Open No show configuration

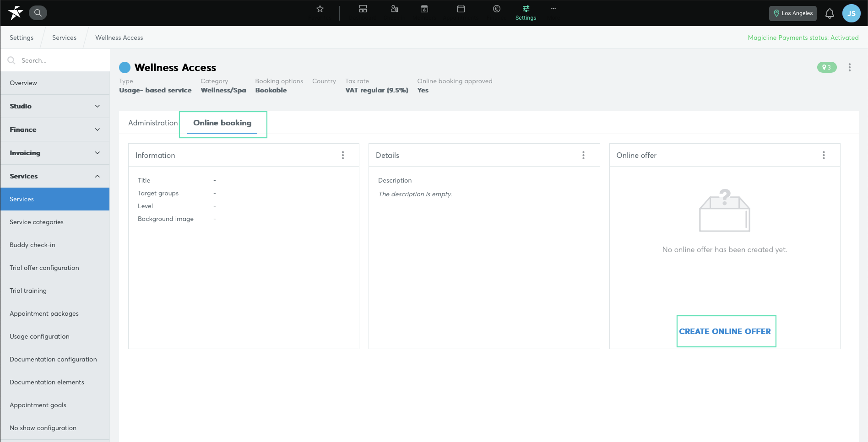pyautogui.click(x=55, y=428)
